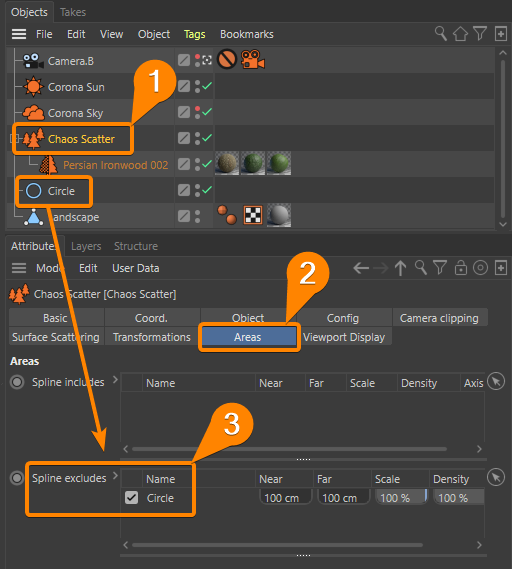This screenshot has height=569, width=512.
Task: Click the Corona camera tag on Camera.B
Action: click(x=253, y=59)
